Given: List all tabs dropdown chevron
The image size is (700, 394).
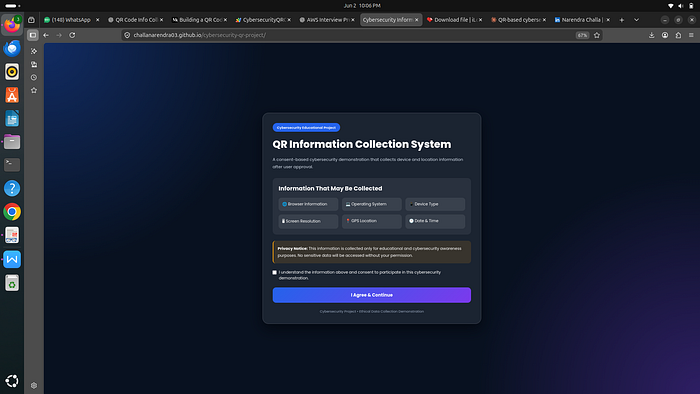Looking at the screenshot, I should pyautogui.click(x=636, y=20).
